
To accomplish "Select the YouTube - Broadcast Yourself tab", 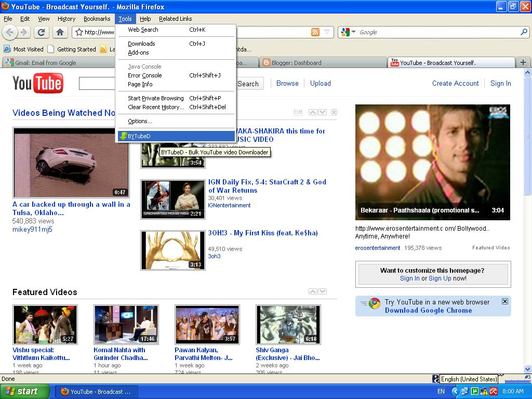I will [451, 63].
